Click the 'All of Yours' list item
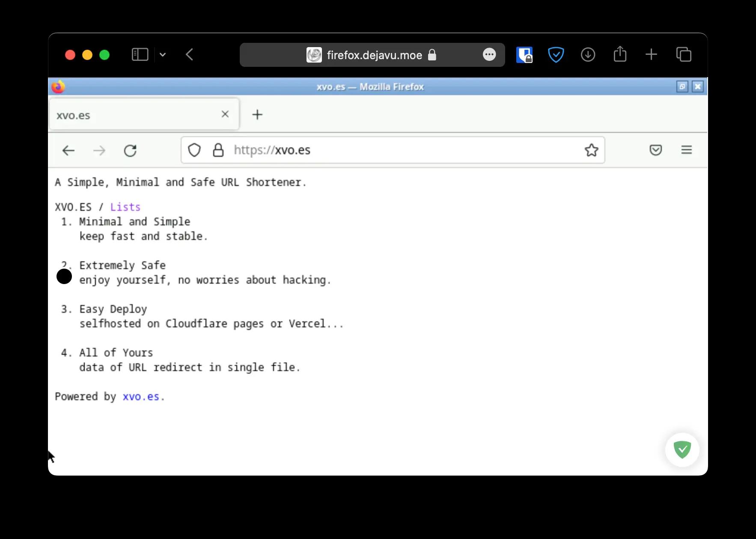 click(x=116, y=353)
